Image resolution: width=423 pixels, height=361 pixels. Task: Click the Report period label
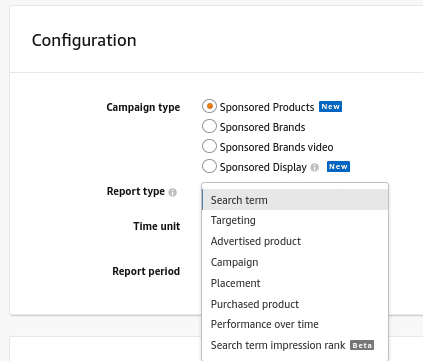click(x=146, y=271)
